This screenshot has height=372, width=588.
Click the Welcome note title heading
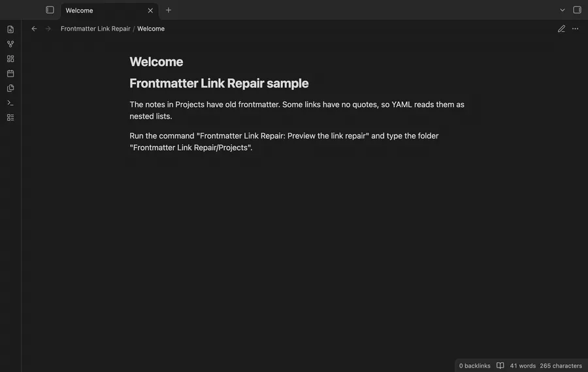pyautogui.click(x=156, y=62)
